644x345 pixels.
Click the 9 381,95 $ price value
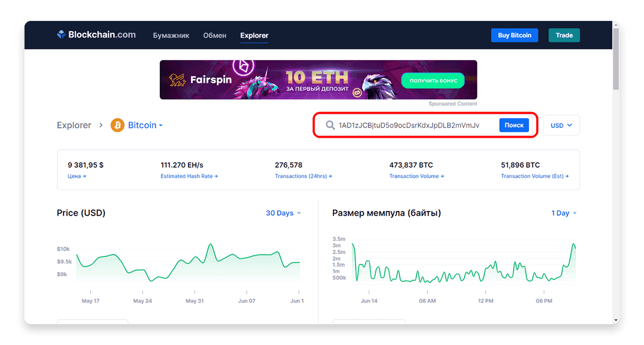pyautogui.click(x=86, y=165)
